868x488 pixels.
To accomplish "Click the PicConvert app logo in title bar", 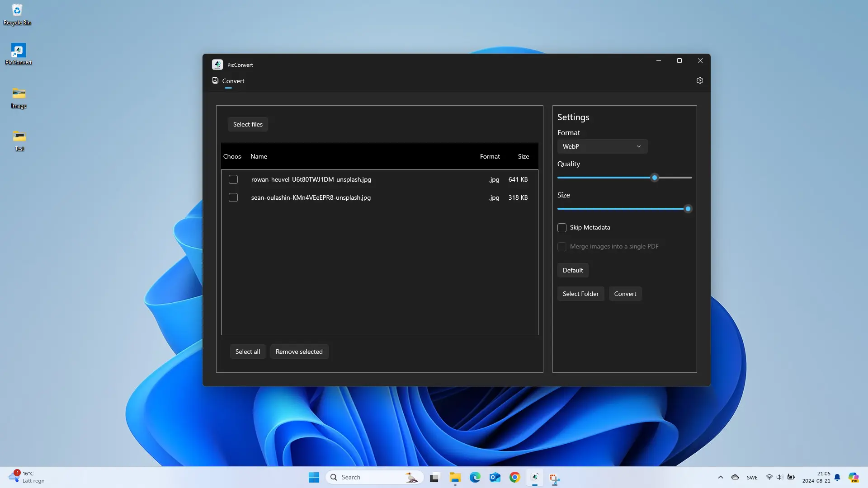I will tap(217, 65).
